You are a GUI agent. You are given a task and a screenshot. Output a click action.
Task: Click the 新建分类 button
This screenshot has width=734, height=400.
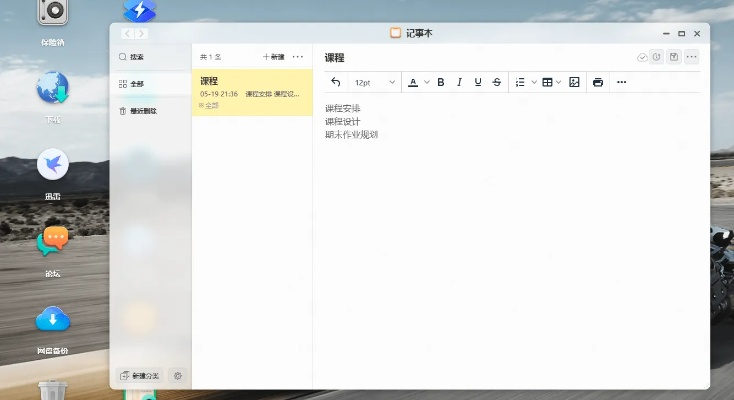[139, 376]
